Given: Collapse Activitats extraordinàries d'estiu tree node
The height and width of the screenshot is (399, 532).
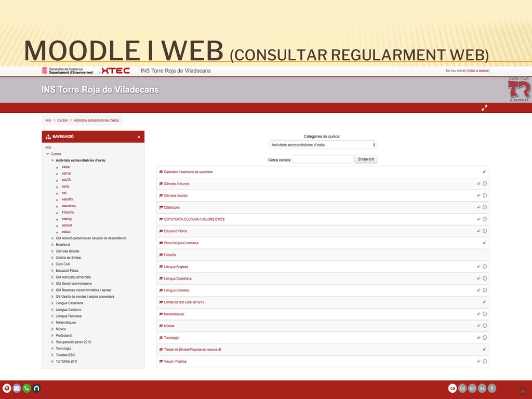Looking at the screenshot, I should pyautogui.click(x=52, y=161).
